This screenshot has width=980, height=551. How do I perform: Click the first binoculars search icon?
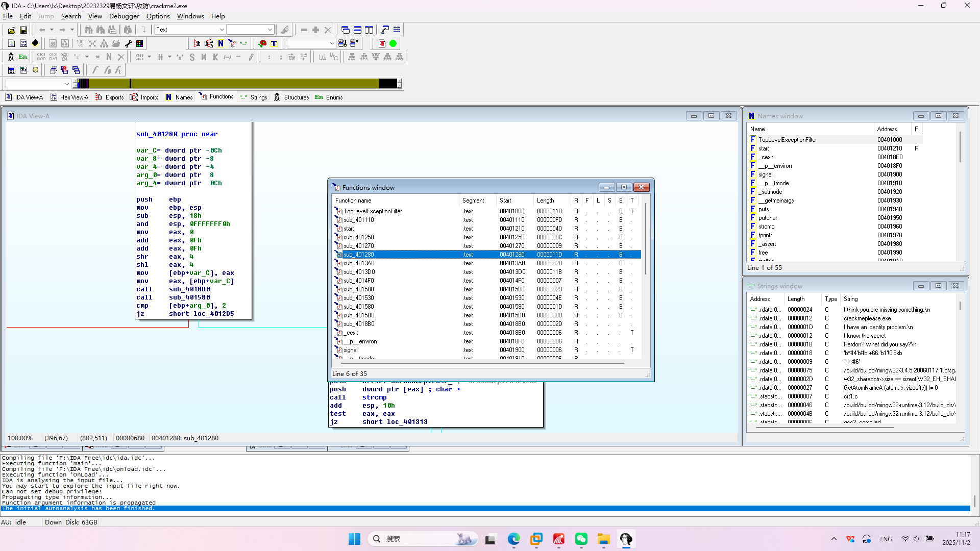88,30
